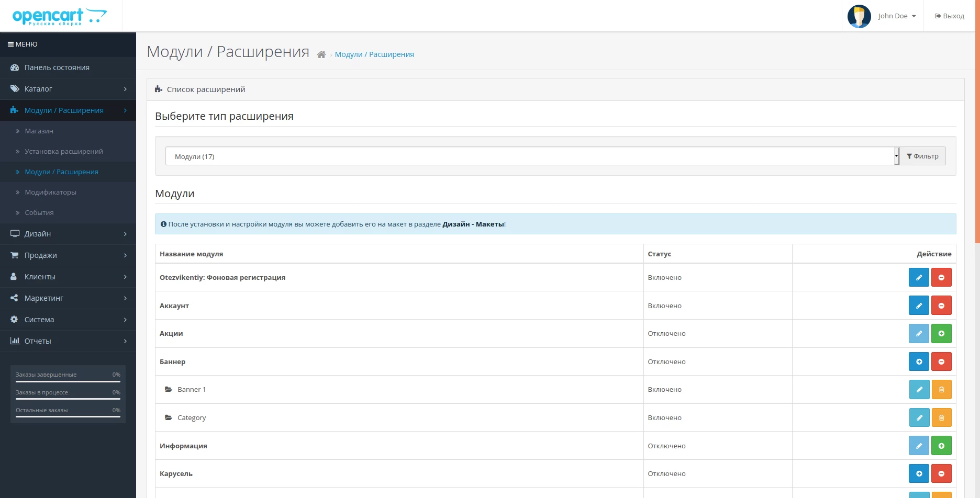The image size is (980, 498).
Task: Install the Информация module
Action: point(941,446)
